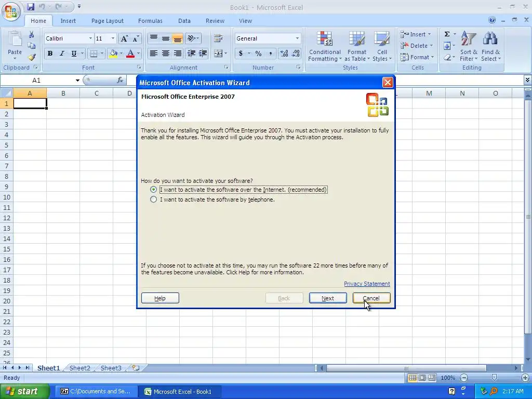
Task: Expand the formula bar
Action: pyautogui.click(x=527, y=80)
